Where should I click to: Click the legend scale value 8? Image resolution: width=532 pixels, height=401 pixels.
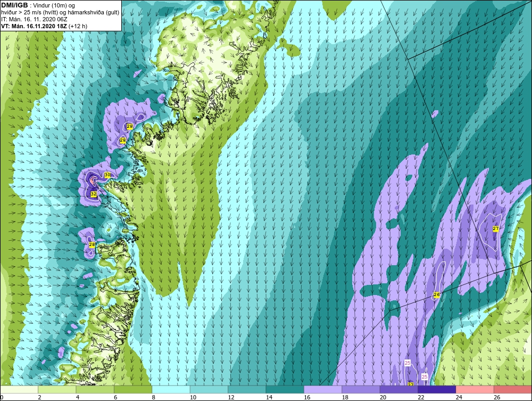point(154,398)
